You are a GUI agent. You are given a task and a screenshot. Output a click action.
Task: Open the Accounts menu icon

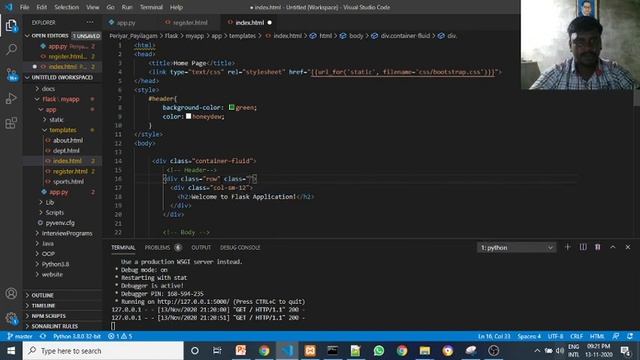tap(11, 293)
